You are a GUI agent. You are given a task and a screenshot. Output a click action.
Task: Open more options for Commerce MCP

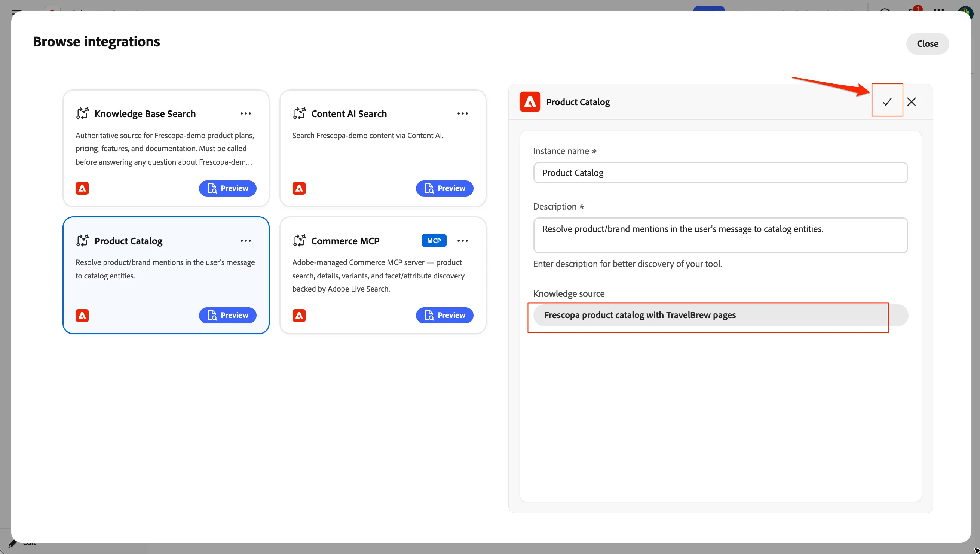[x=463, y=241]
